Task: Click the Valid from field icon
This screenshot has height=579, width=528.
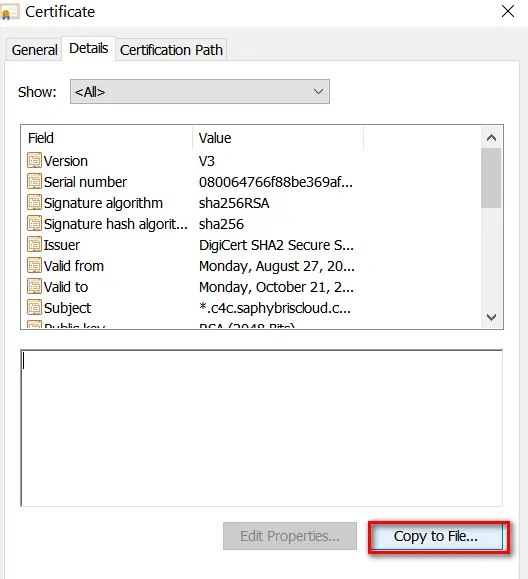Action: [x=34, y=265]
